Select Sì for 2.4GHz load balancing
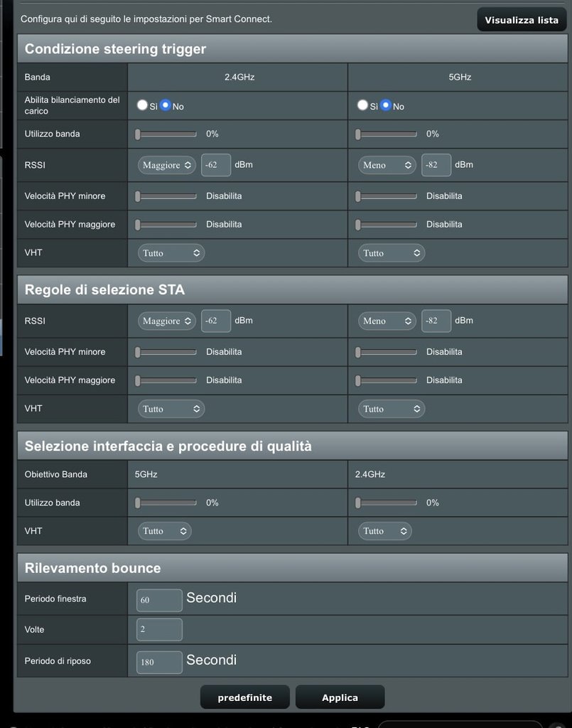 pyautogui.click(x=142, y=105)
